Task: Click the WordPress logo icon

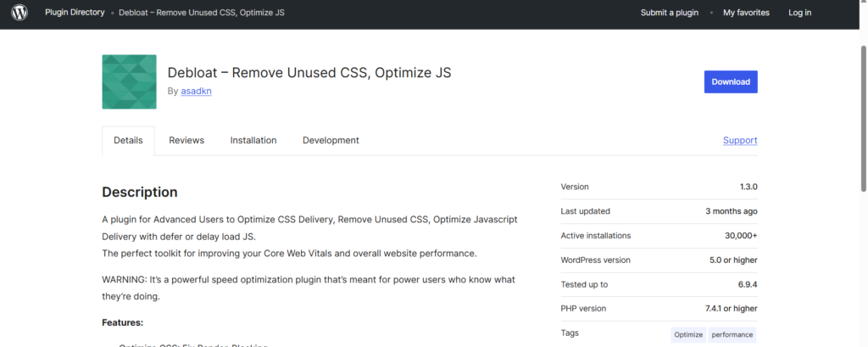Action: [19, 12]
